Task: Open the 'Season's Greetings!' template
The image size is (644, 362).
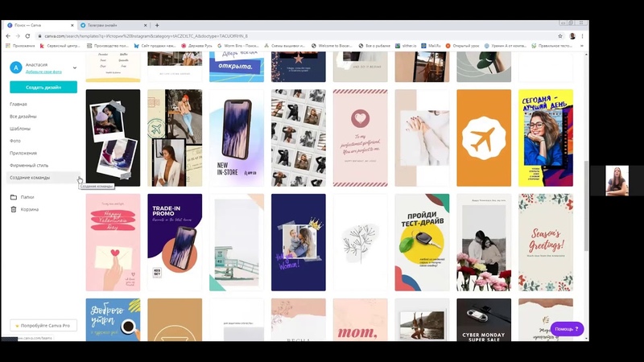Action: [546, 243]
